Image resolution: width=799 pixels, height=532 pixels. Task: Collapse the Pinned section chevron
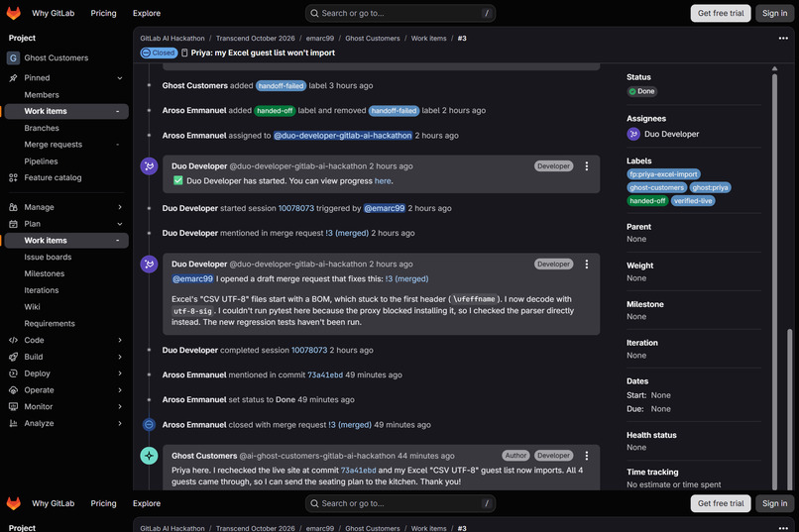[x=120, y=78]
